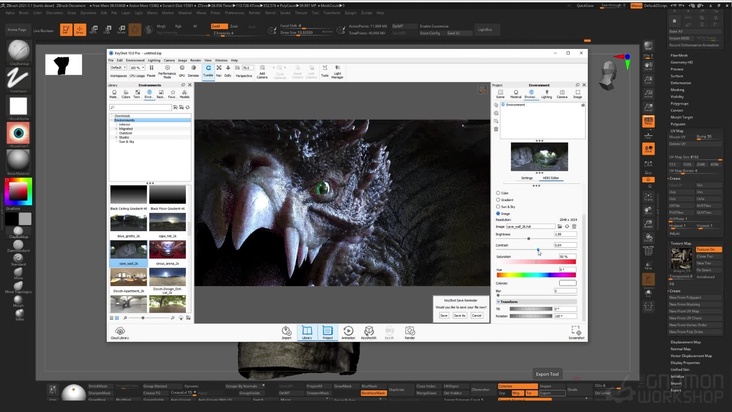Open the Camera project tab
This screenshot has width=732, height=412.
562,94
